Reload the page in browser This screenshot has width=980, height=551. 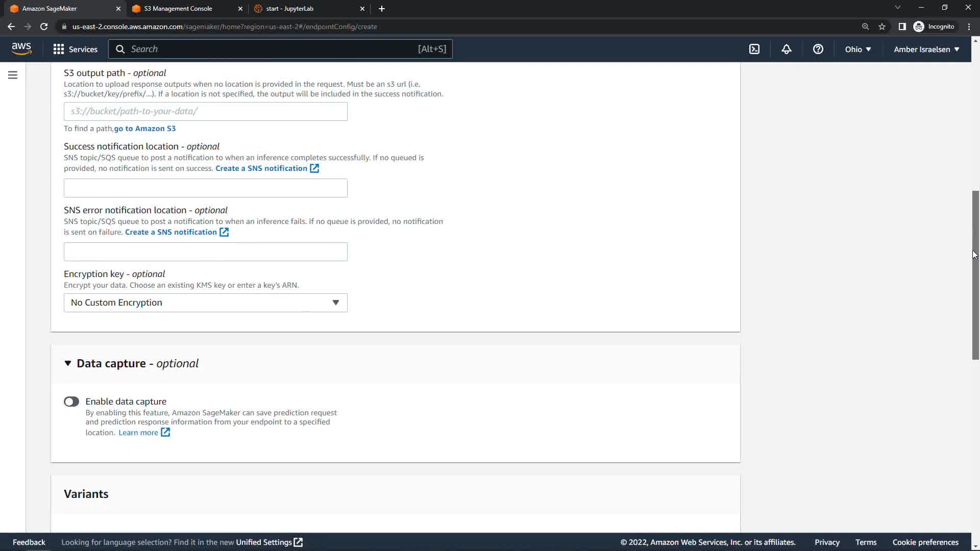coord(44,27)
